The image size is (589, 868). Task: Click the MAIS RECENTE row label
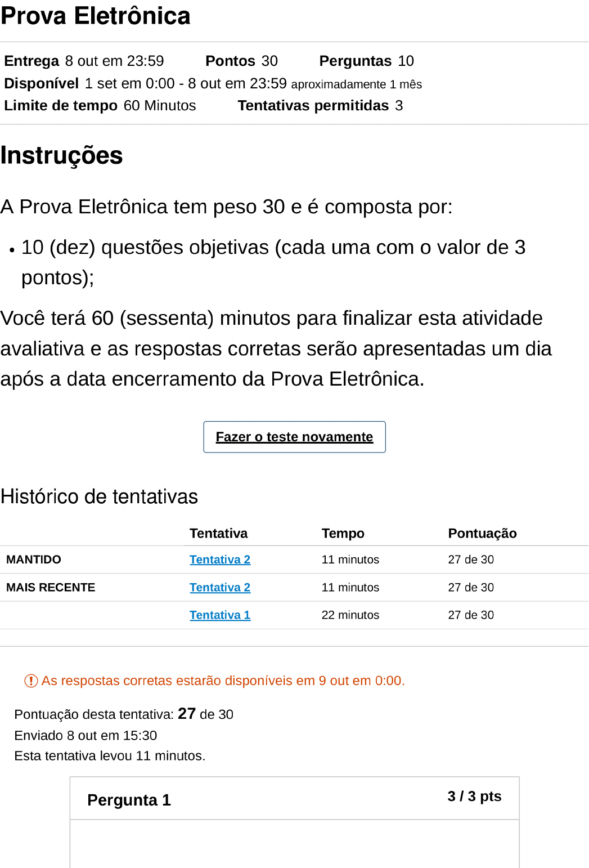(x=51, y=587)
